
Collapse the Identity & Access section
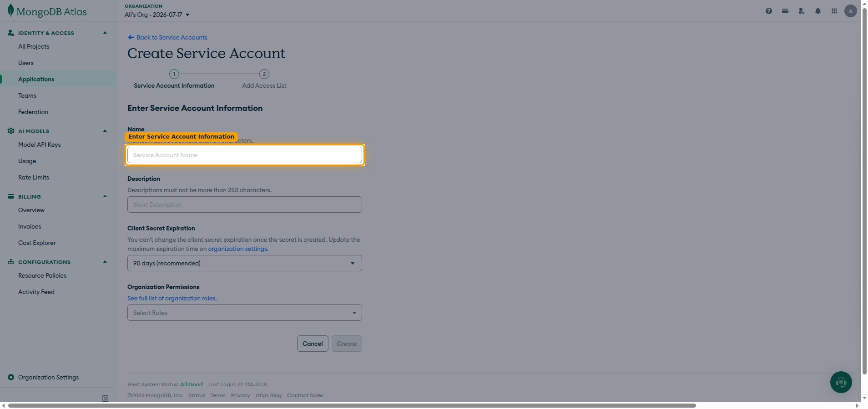(105, 33)
